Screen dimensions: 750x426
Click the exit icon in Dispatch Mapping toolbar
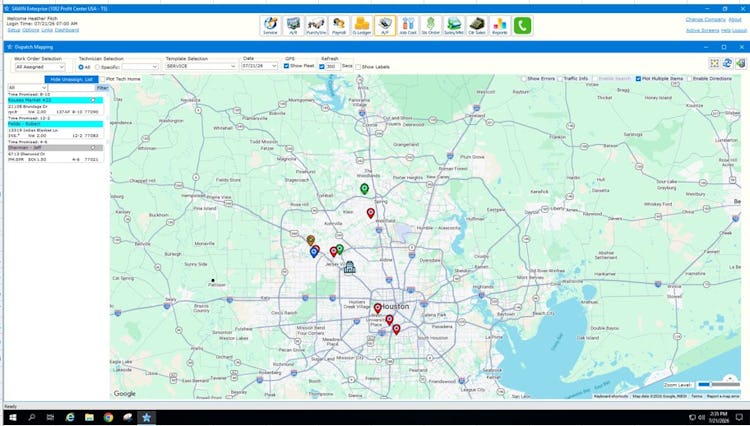(740, 63)
